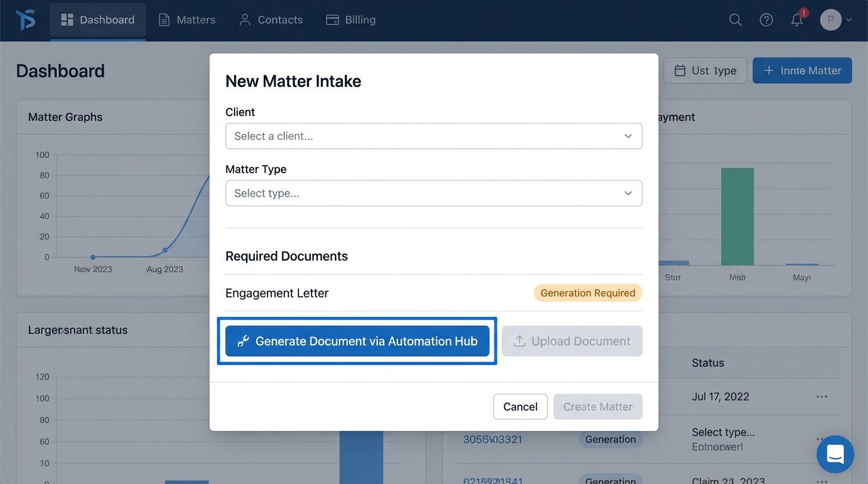
Task: Open the Matter Type Select type dropdown
Action: [x=434, y=193]
